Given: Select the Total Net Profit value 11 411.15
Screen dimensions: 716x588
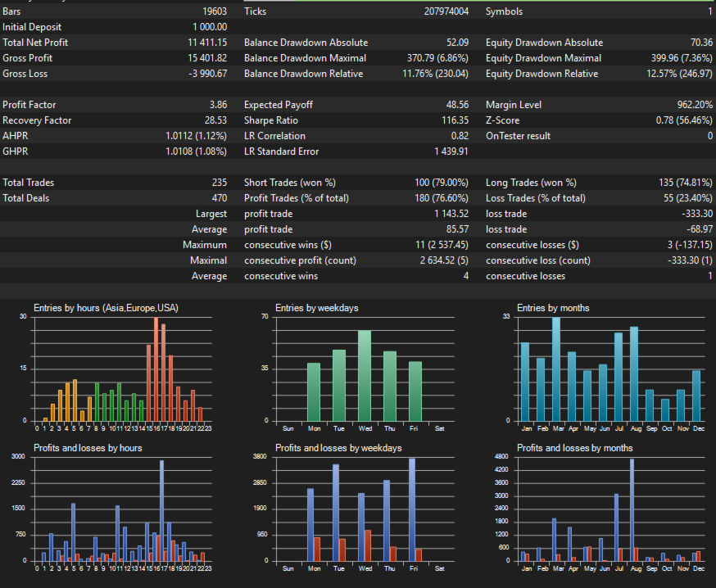Looking at the screenshot, I should (207, 43).
